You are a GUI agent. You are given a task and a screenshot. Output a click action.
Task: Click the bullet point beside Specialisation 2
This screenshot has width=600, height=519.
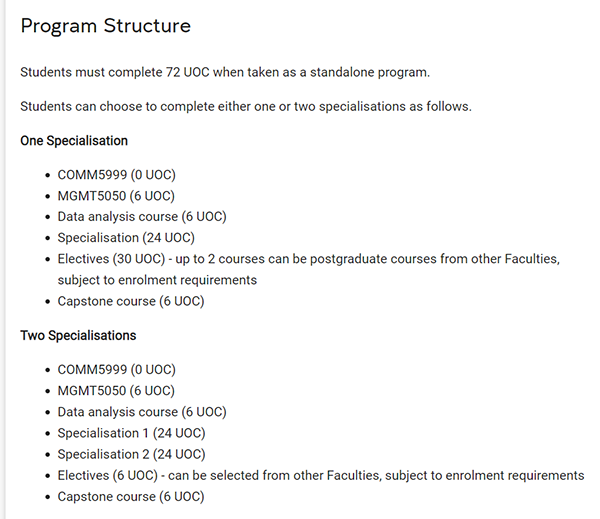47,454
